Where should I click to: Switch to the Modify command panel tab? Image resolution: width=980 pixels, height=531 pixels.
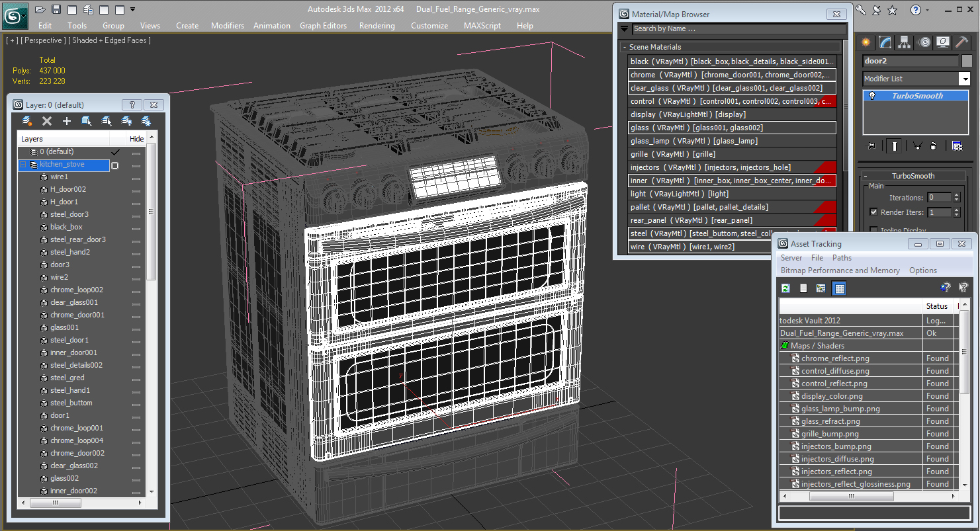point(885,42)
